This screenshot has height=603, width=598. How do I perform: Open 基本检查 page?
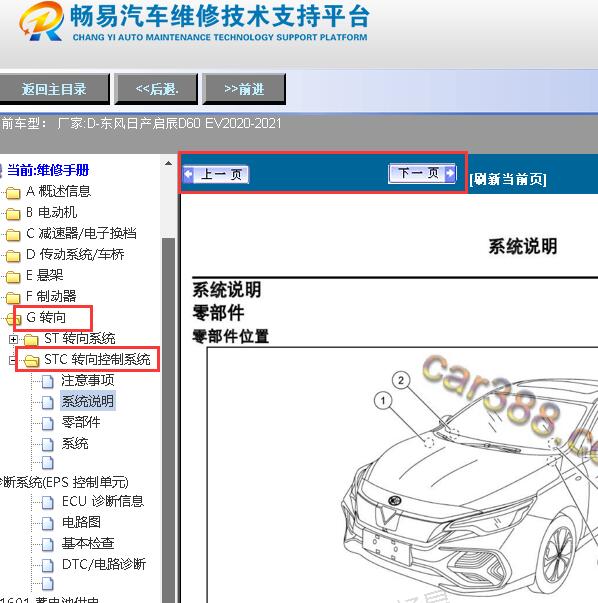88,543
